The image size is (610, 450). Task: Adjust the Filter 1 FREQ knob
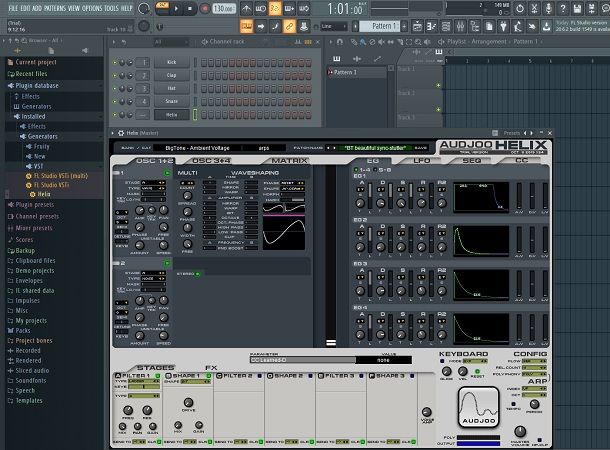click(128, 410)
